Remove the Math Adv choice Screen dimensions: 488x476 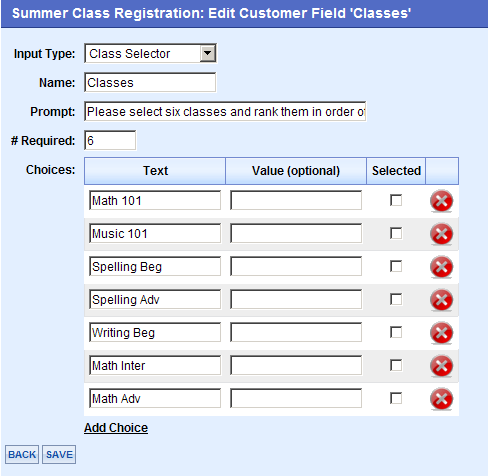[441, 399]
